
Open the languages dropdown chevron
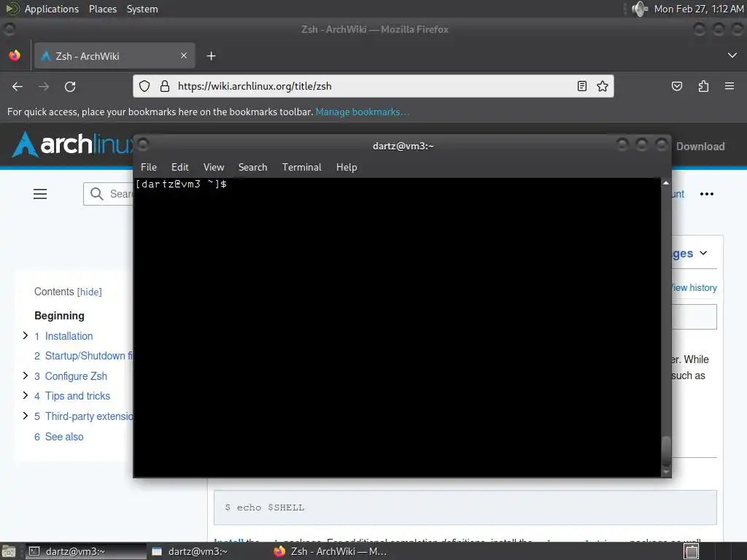click(x=703, y=253)
